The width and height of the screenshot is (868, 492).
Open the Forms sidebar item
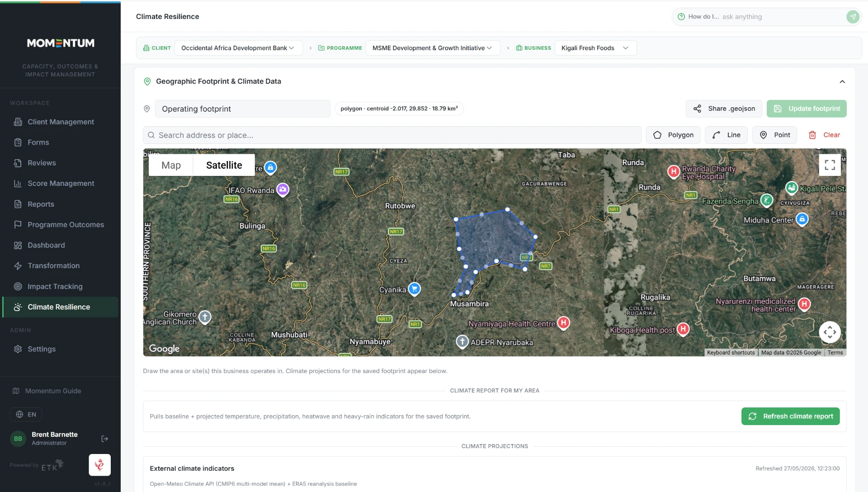click(x=60, y=142)
